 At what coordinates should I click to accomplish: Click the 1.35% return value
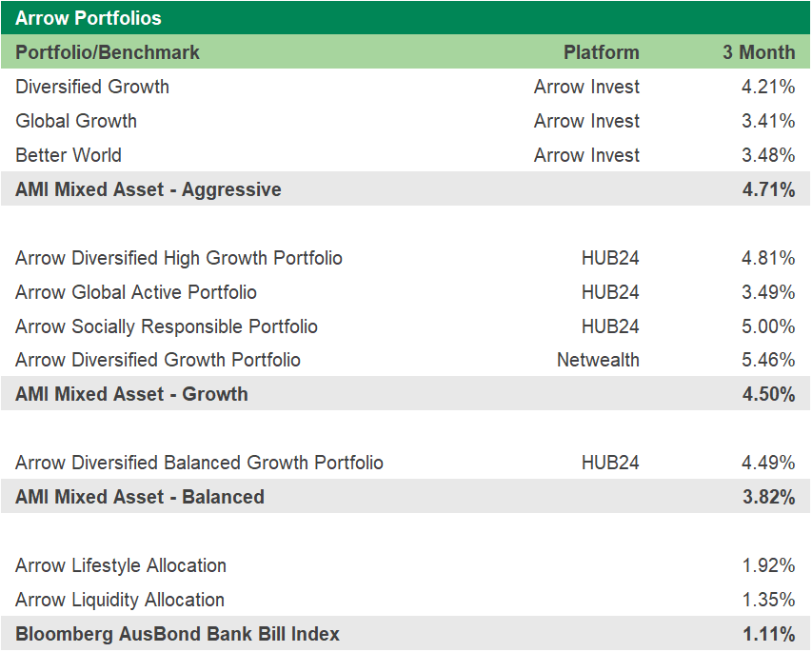[x=768, y=600]
